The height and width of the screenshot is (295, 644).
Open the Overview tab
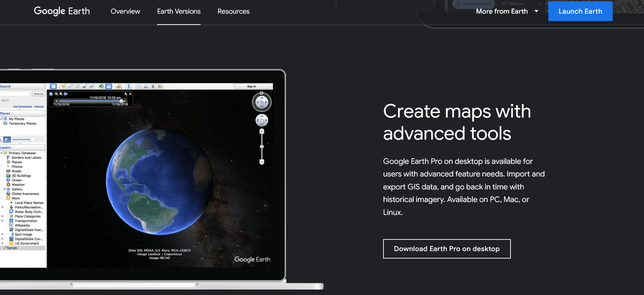coord(125,11)
